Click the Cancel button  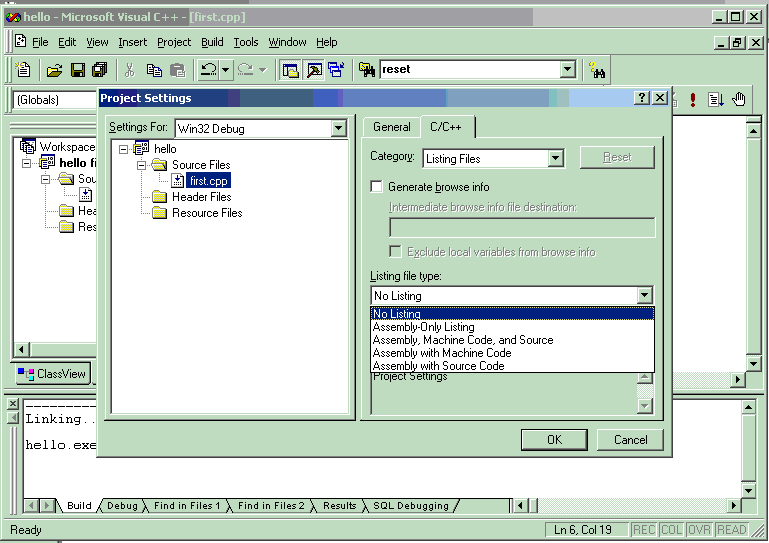click(630, 440)
